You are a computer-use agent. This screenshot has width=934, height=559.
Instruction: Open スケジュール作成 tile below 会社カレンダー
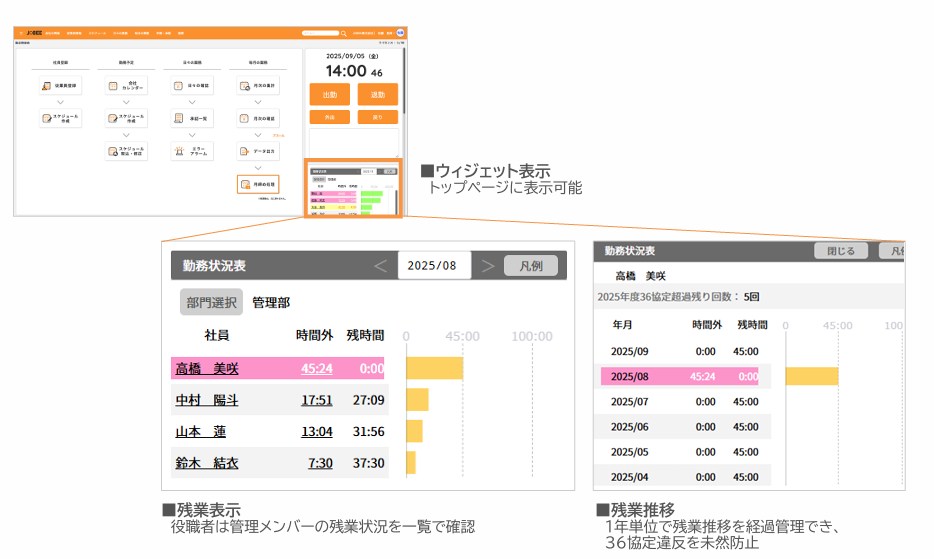(126, 118)
